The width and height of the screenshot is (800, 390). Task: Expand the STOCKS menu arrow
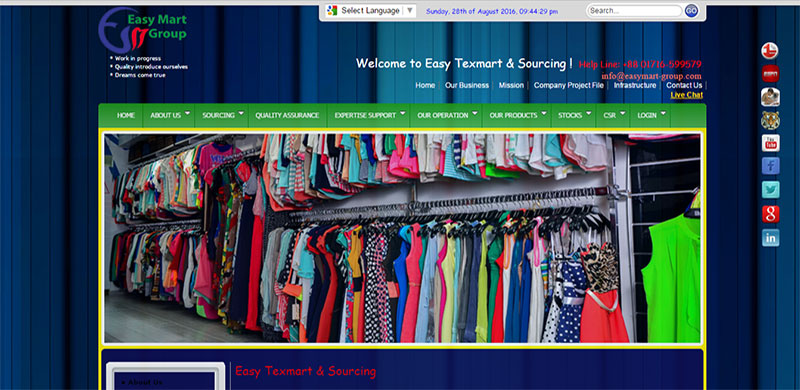coord(589,113)
